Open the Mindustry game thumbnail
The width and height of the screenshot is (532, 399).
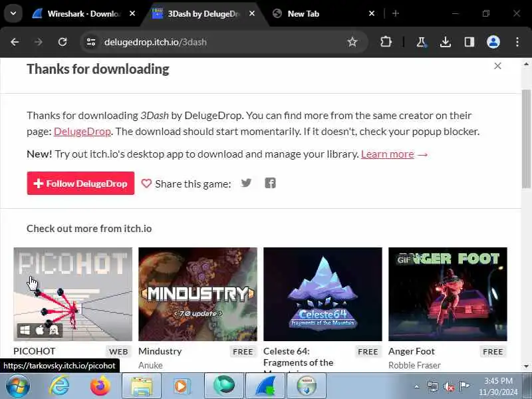click(198, 294)
